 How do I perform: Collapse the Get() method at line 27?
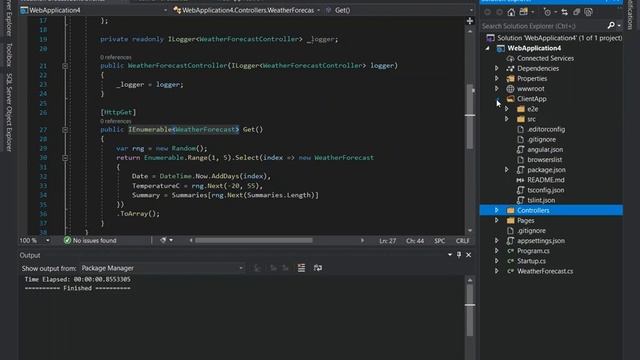pyautogui.click(x=65, y=130)
